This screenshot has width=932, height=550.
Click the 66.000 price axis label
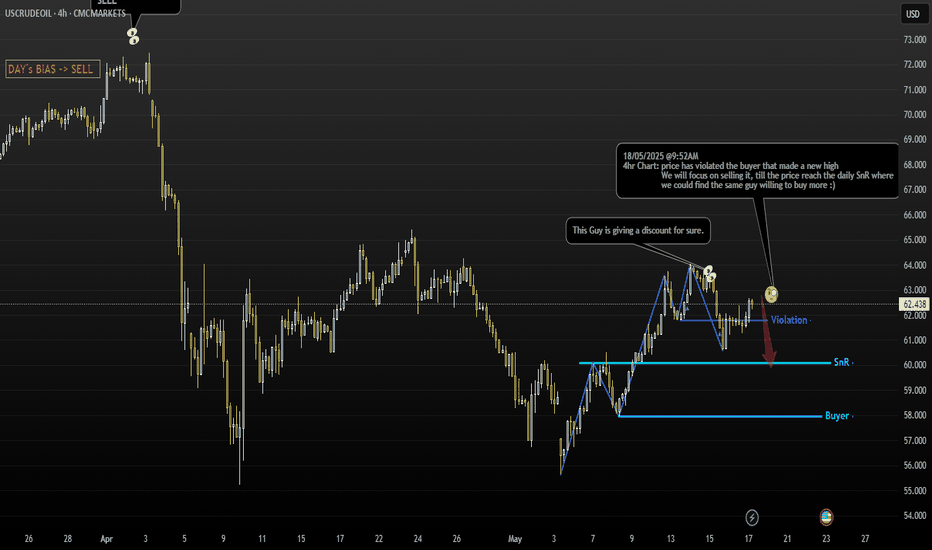915,215
